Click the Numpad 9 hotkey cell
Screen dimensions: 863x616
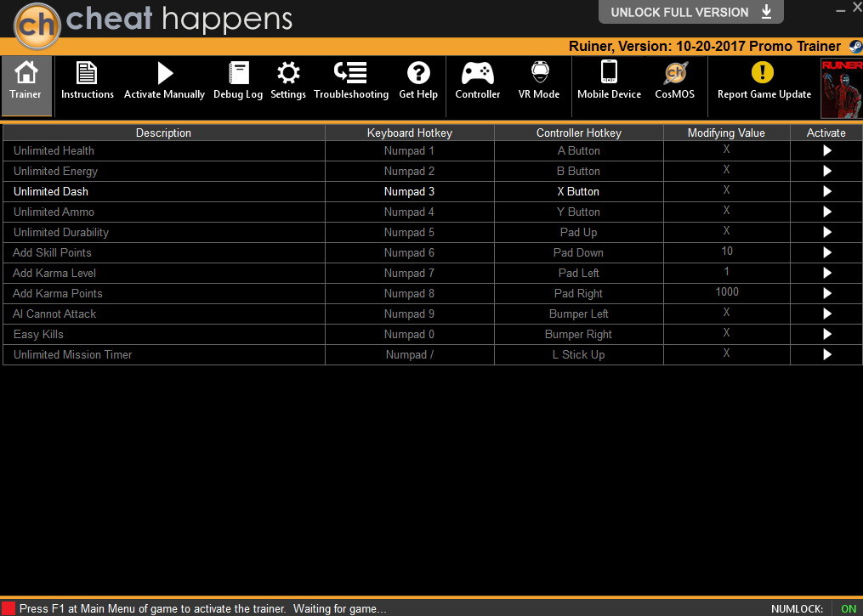(410, 314)
